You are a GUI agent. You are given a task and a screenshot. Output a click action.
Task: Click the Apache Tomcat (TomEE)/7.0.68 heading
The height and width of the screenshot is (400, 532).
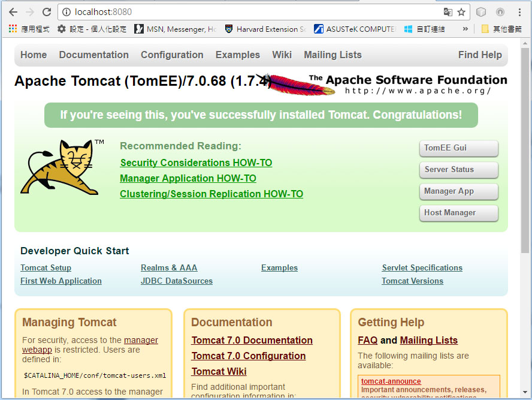tap(143, 81)
